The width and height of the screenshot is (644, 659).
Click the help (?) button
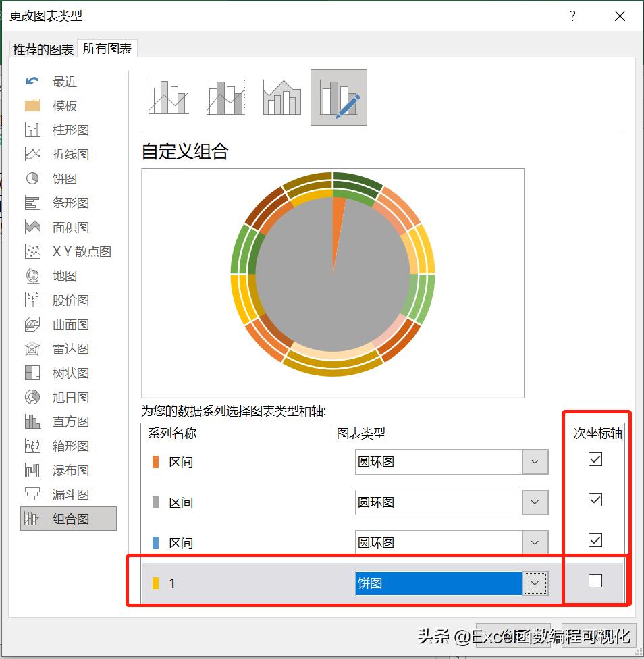pos(572,16)
